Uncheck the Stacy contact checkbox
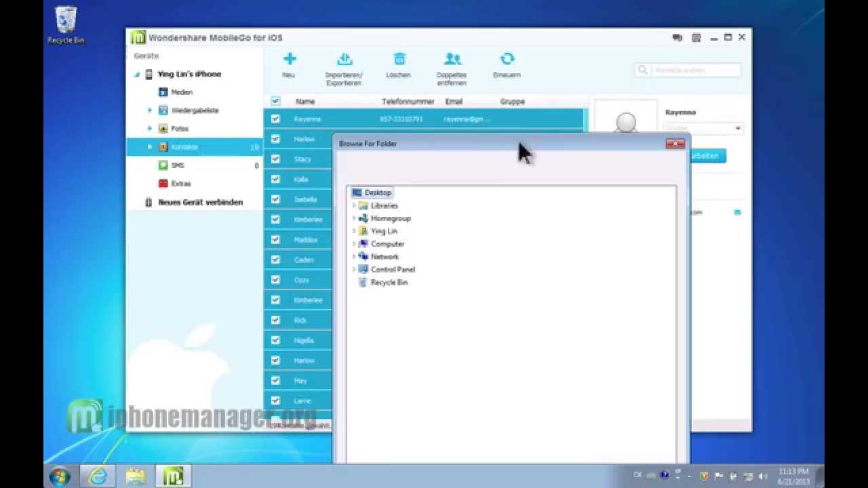This screenshot has height=488, width=868. click(275, 159)
